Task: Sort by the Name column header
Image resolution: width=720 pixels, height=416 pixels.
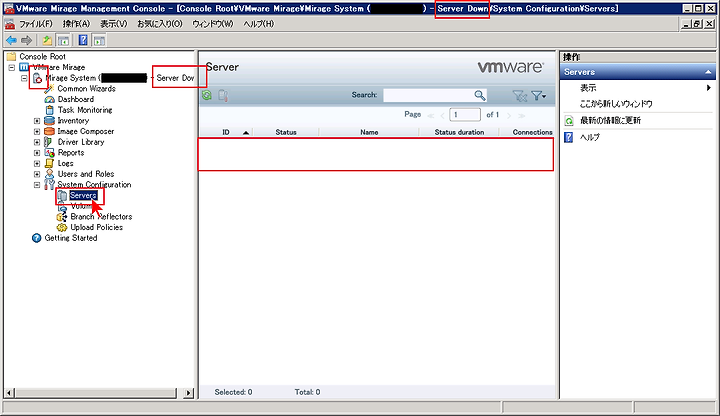Action: [369, 132]
